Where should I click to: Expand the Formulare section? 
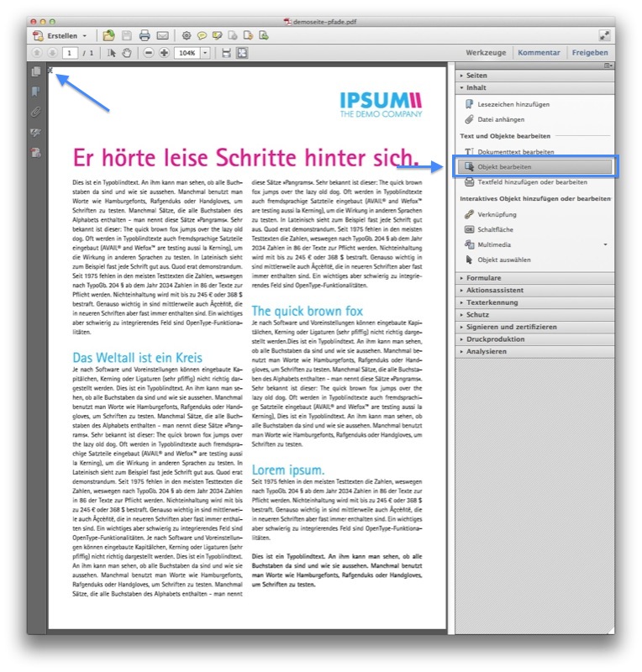click(x=534, y=278)
